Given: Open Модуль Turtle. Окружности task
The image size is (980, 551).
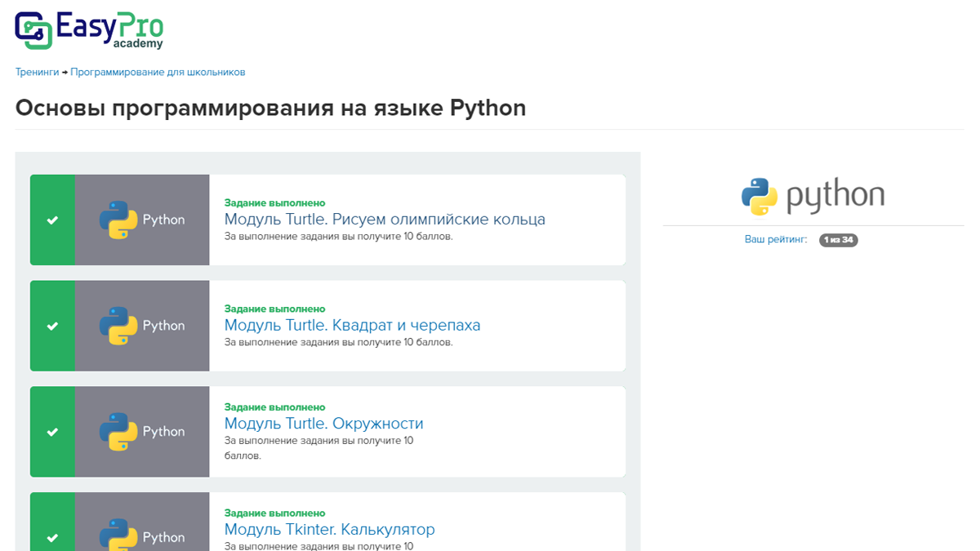Looking at the screenshot, I should point(323,423).
